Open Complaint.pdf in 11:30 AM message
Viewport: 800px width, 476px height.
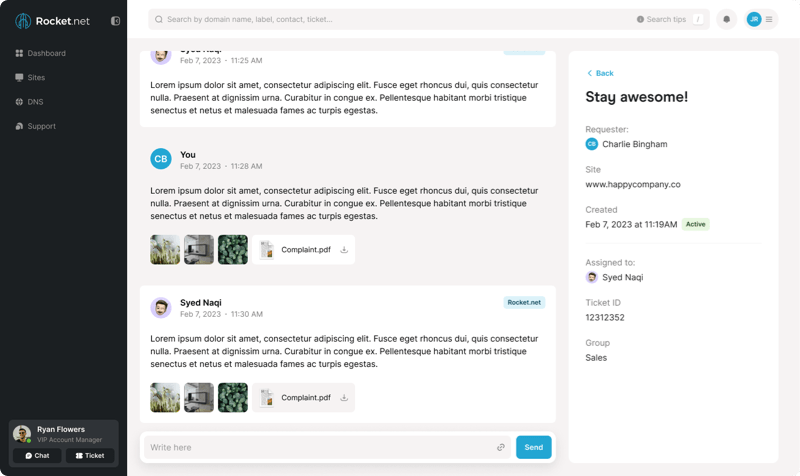[x=306, y=397]
